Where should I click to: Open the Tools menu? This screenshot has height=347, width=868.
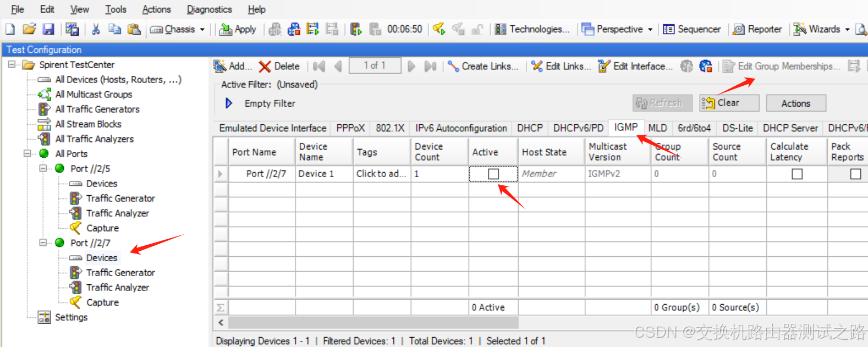click(x=116, y=9)
